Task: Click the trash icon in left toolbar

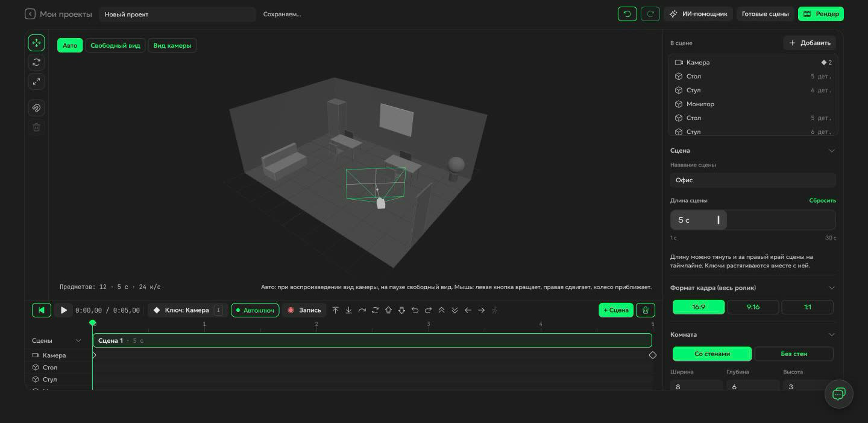Action: 36,127
